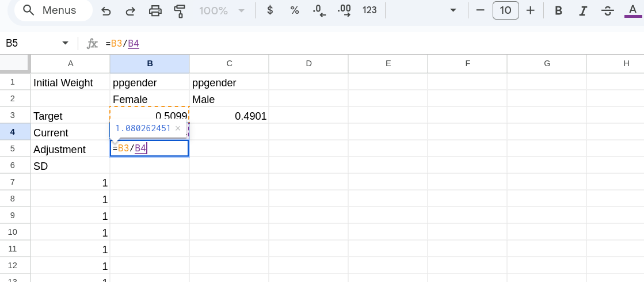Apply percent format icon

tap(295, 10)
